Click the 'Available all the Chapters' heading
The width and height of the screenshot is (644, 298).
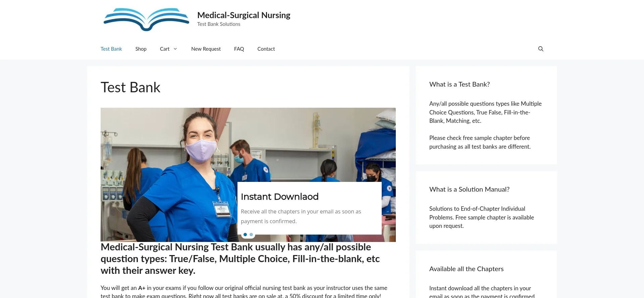point(466,269)
